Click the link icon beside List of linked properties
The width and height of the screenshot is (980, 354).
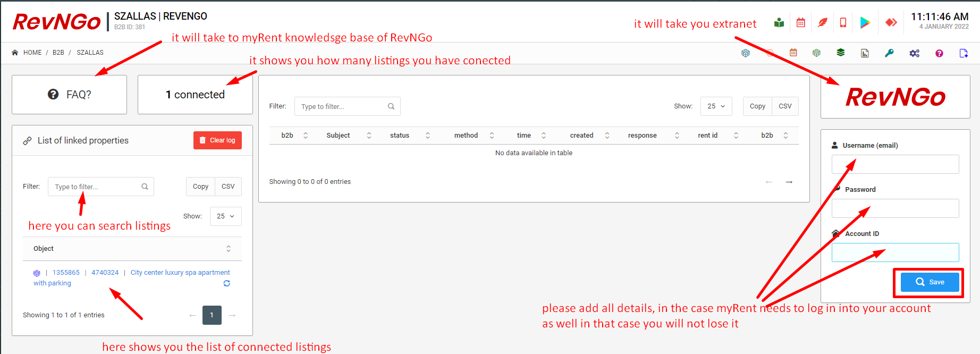(x=28, y=141)
